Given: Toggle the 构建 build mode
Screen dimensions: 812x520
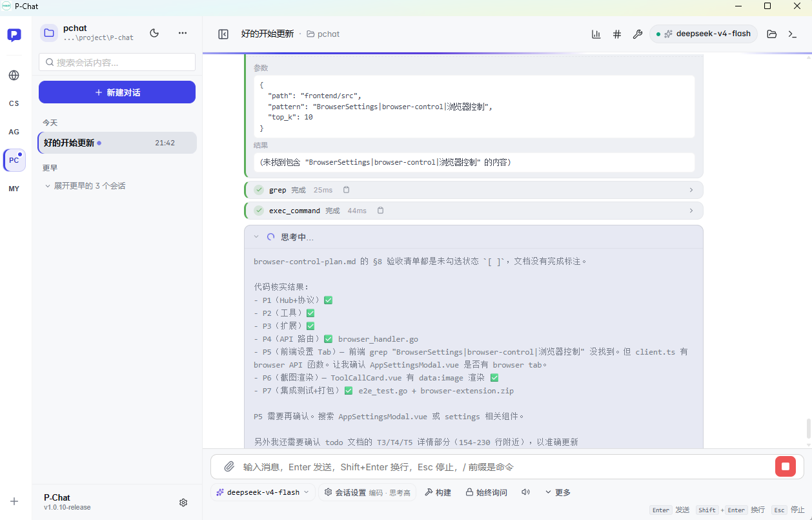Looking at the screenshot, I should (438, 492).
